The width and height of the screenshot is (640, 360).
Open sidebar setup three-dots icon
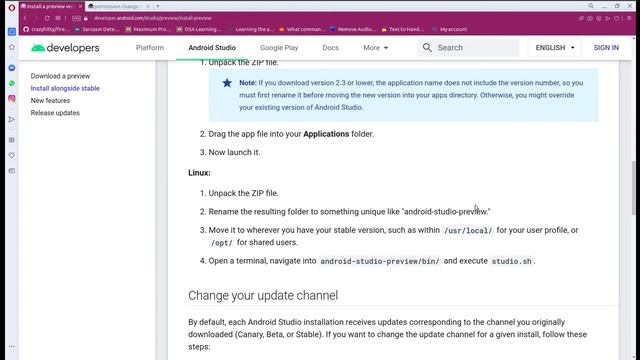pyautogui.click(x=11, y=346)
